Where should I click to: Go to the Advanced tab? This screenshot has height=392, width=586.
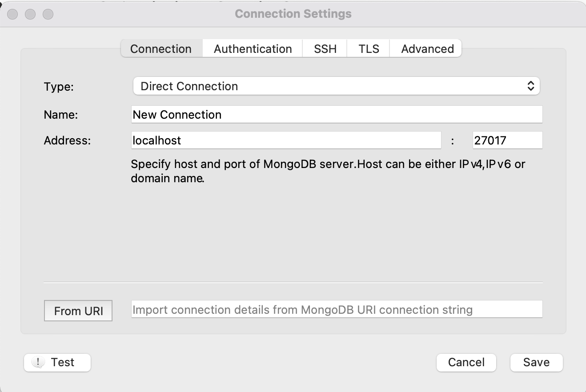pos(427,49)
